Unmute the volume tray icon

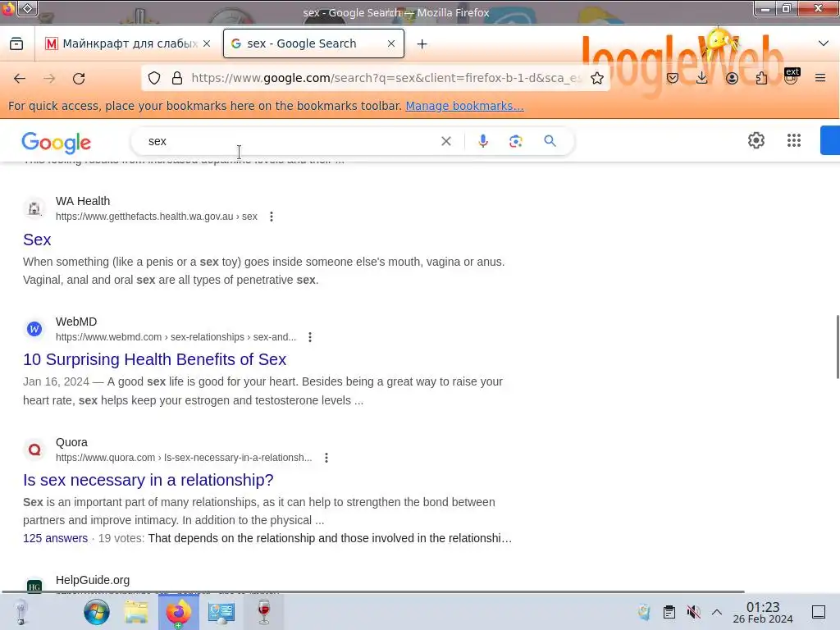(x=693, y=612)
